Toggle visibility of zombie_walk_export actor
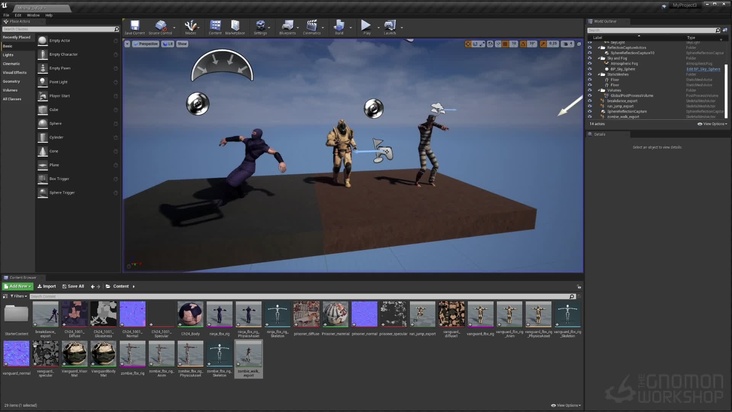The image size is (732, 412). tap(589, 116)
